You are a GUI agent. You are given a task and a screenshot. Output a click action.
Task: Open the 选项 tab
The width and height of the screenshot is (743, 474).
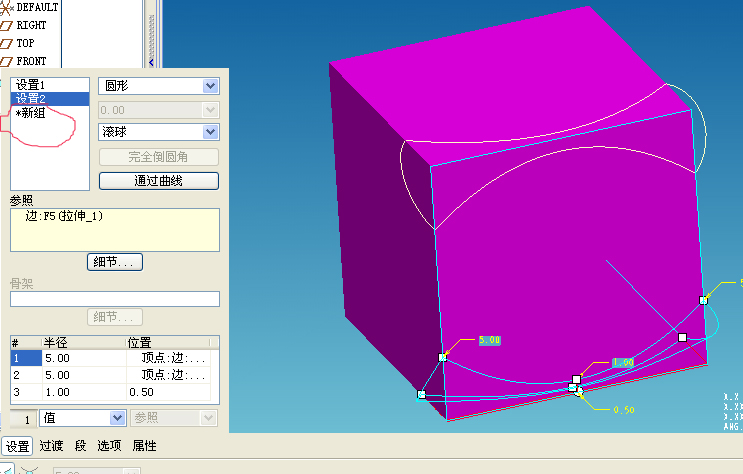click(109, 446)
